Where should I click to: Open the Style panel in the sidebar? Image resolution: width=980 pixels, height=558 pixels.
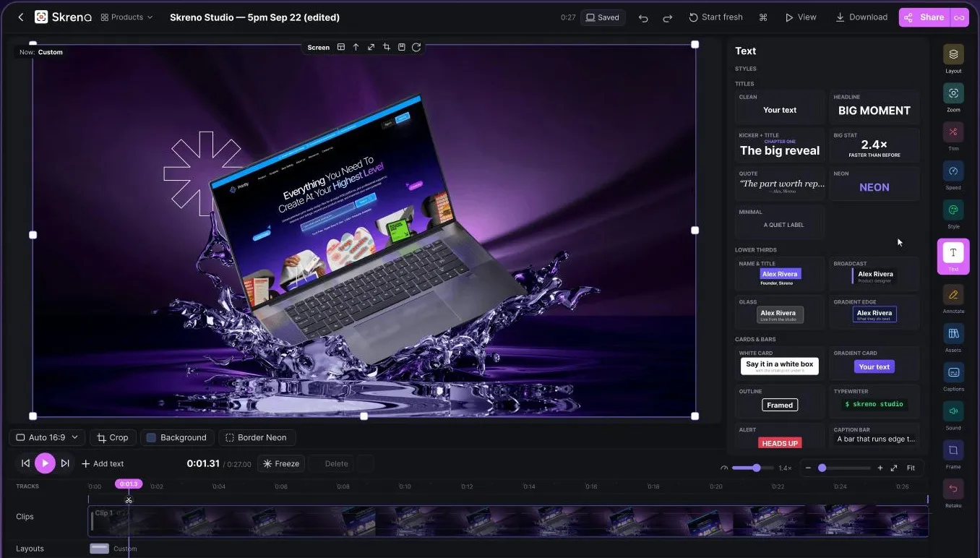point(953,215)
